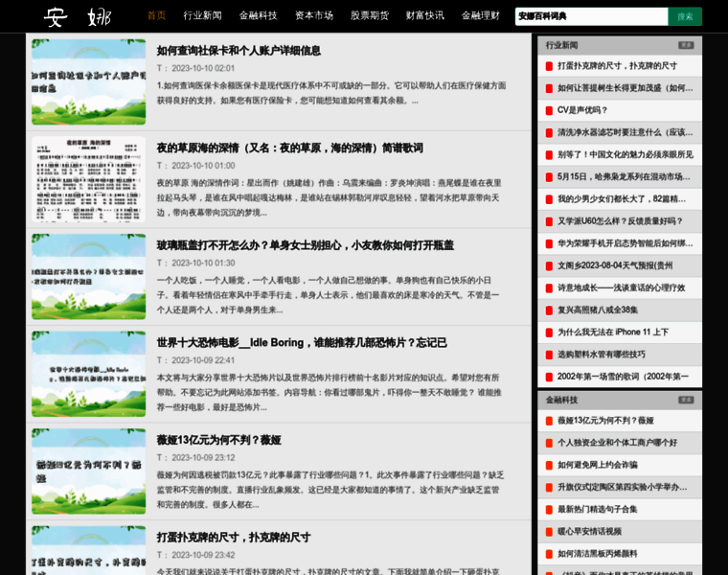Open the 行业新闻 navigation tab

(x=202, y=15)
